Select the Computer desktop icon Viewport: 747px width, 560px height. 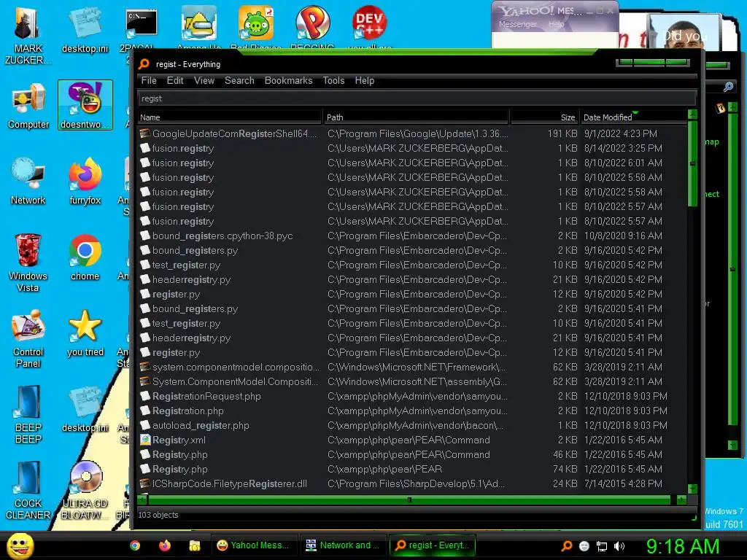[x=28, y=105]
